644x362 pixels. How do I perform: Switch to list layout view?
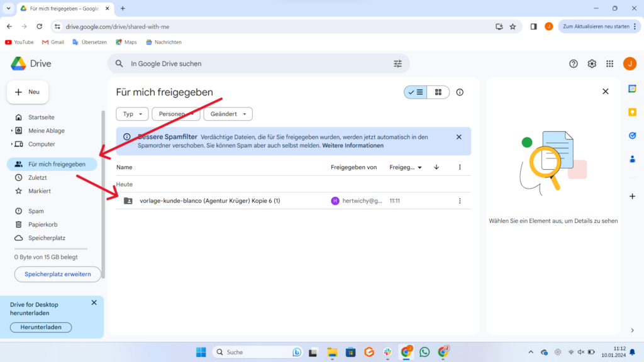coord(416,92)
